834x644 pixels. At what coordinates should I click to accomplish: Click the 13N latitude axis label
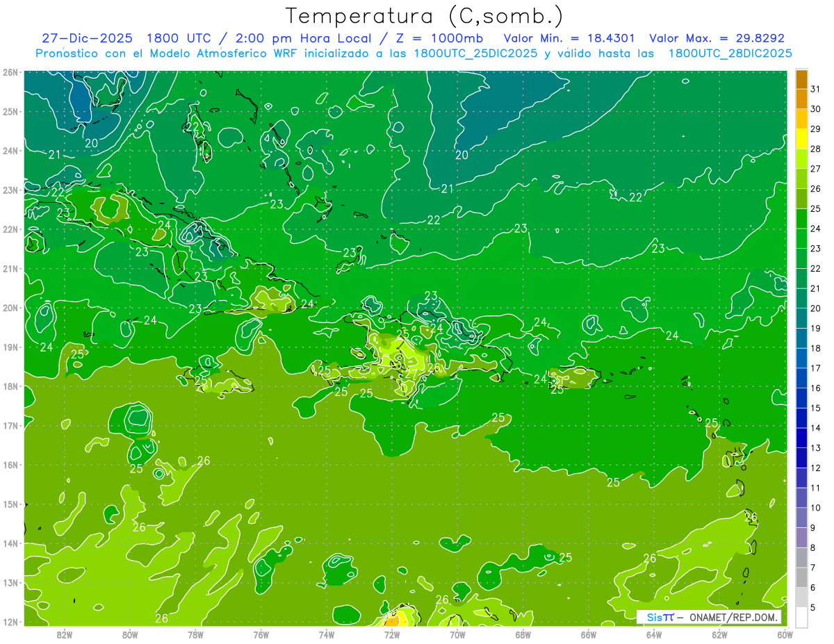point(10,582)
